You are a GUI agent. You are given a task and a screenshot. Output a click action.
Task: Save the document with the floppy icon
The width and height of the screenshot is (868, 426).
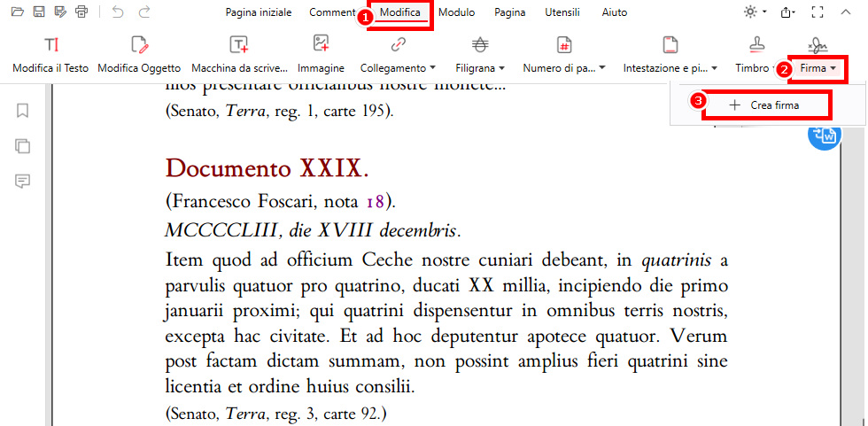[x=39, y=12]
